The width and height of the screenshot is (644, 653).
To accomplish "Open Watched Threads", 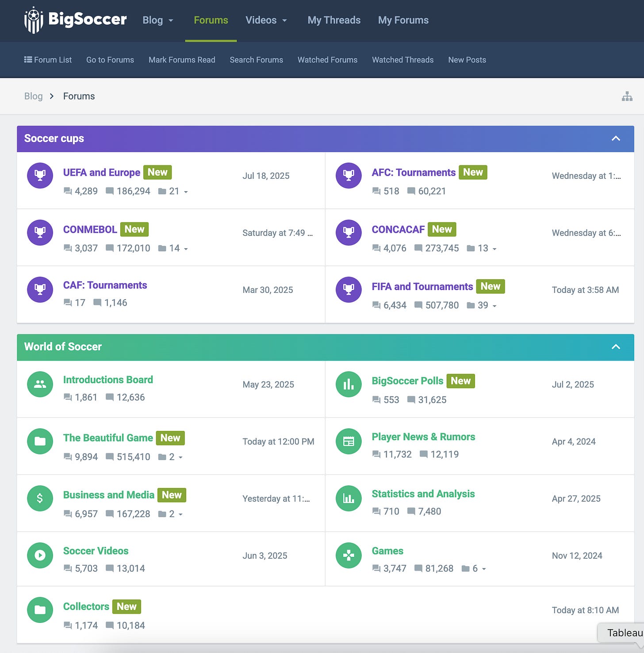I will tap(402, 60).
